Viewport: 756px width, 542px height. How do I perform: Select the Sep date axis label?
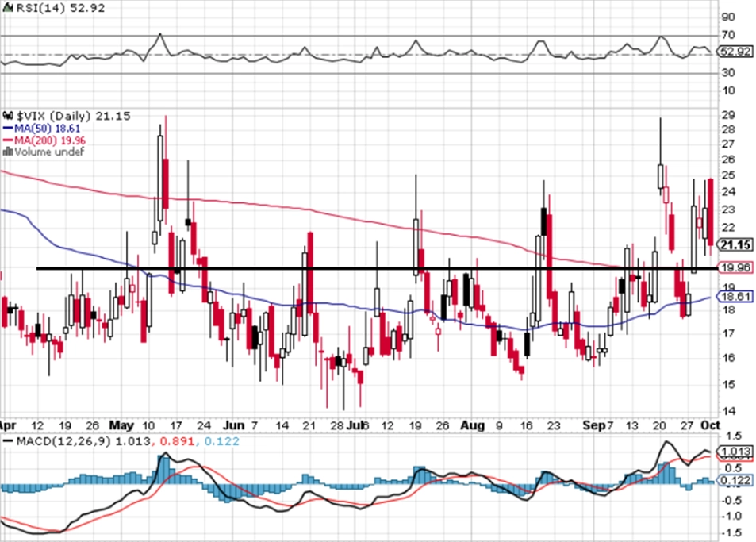click(594, 425)
